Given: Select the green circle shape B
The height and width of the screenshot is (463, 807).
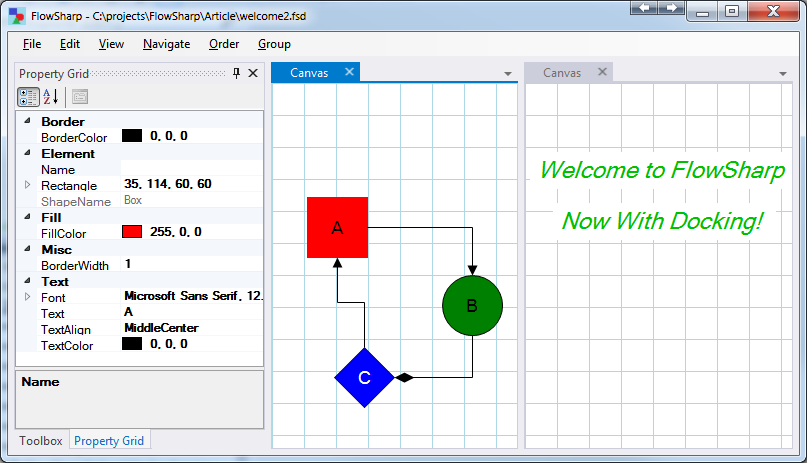Looking at the screenshot, I should click(472, 305).
